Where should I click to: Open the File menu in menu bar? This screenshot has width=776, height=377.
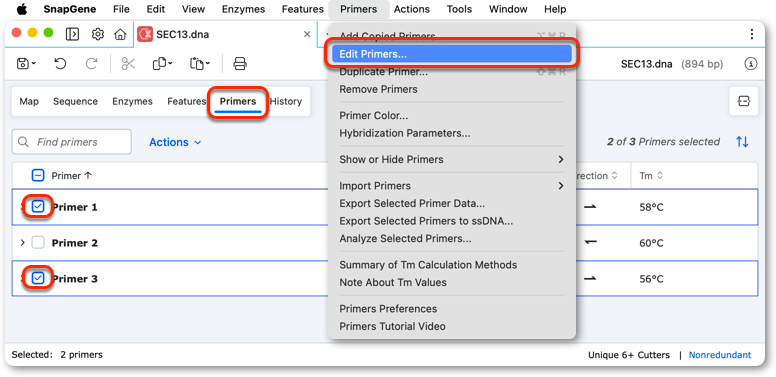click(x=121, y=9)
